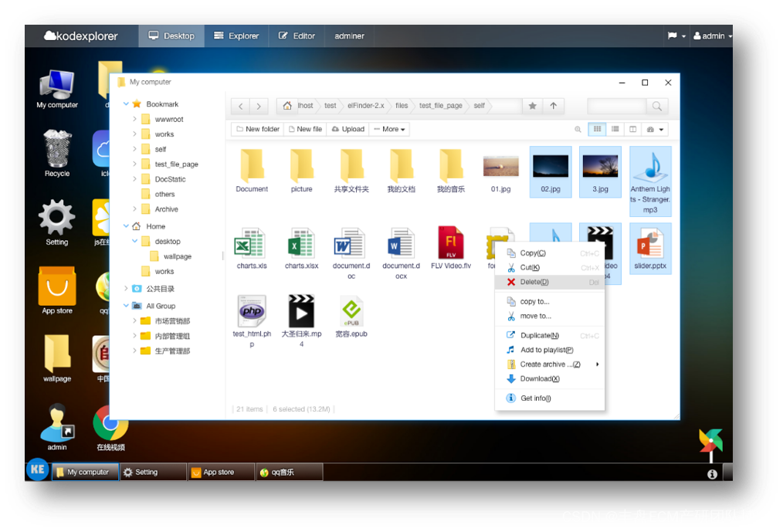Open the flag language dropdown

pos(676,36)
